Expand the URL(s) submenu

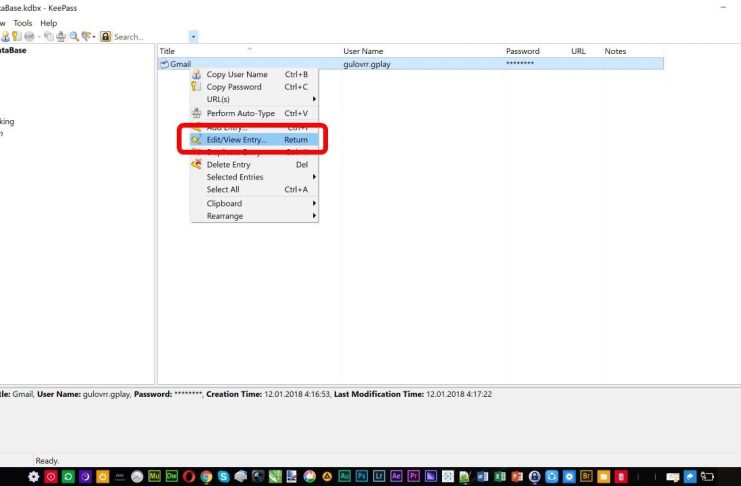[x=254, y=99]
